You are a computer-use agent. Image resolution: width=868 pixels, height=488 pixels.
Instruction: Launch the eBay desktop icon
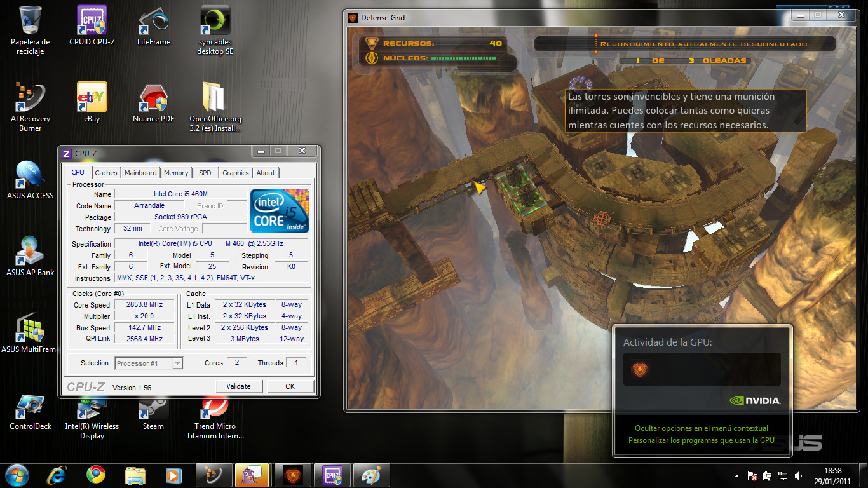point(92,97)
